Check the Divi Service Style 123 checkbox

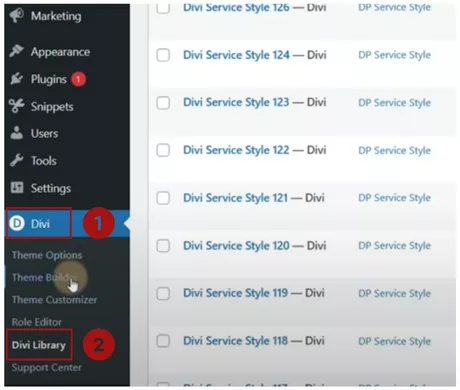[163, 103]
